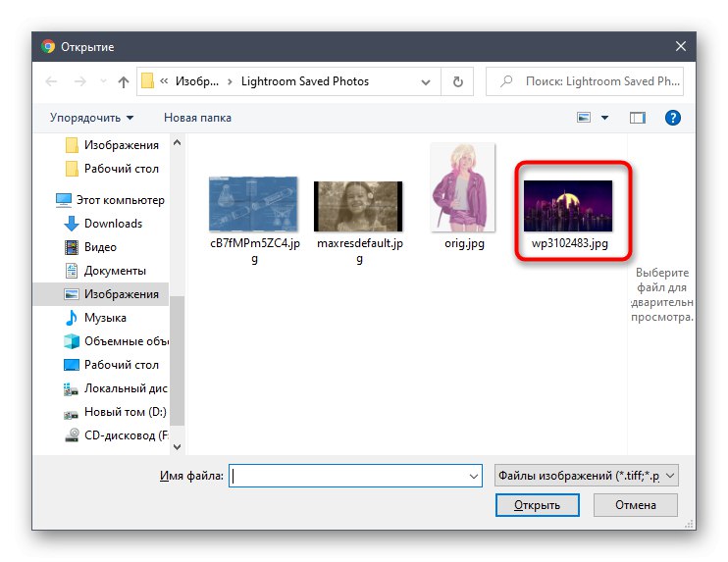
Task: Select the top Рабочий стол folder in sidebar
Action: 112,169
